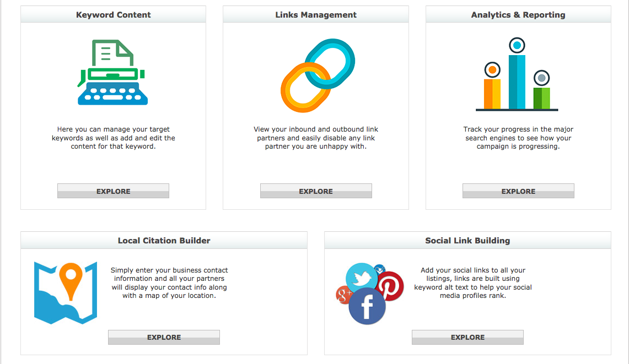Image resolution: width=629 pixels, height=364 pixels.
Task: Click the Pinterest logo icon
Action: pos(389,286)
